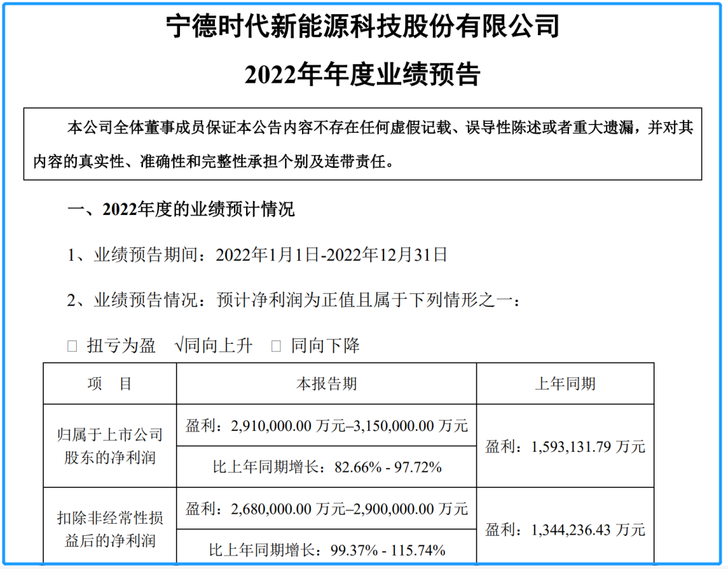Click the cell 归属于上市公司股东的净利润

pos(110,446)
